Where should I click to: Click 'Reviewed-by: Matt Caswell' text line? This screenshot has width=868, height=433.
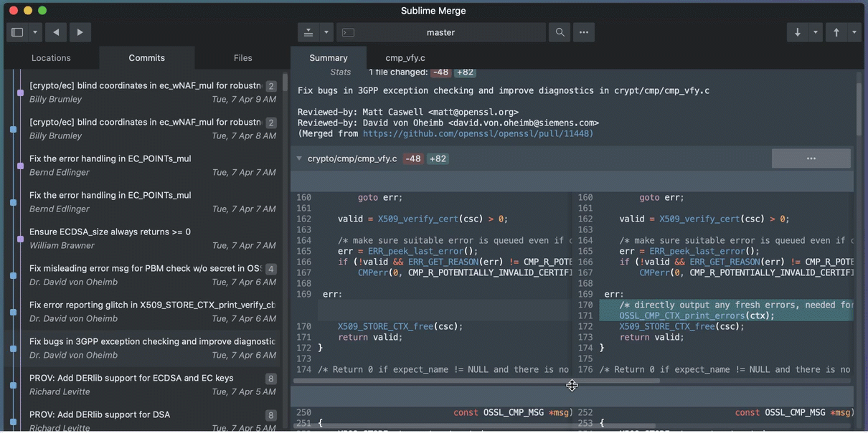point(407,112)
